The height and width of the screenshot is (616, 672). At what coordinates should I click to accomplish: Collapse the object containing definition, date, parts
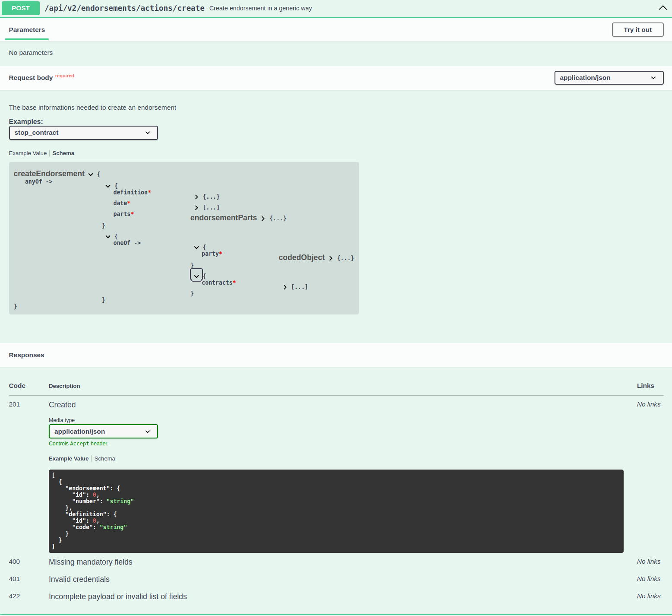pyautogui.click(x=108, y=186)
